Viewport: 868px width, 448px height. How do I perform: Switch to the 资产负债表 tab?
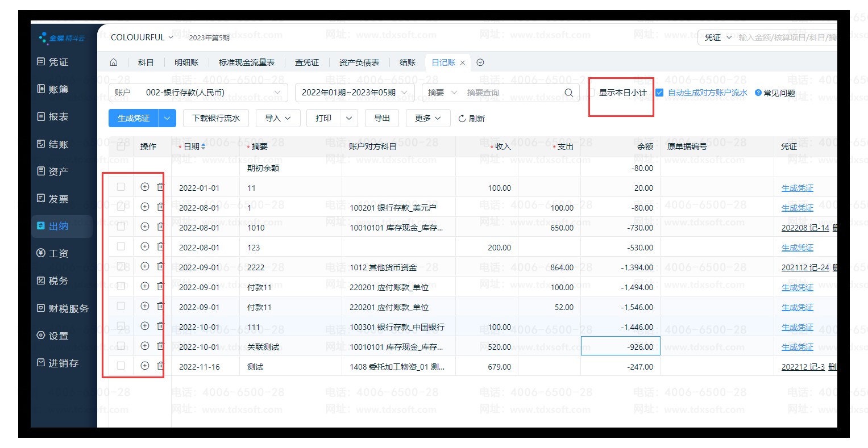[359, 62]
